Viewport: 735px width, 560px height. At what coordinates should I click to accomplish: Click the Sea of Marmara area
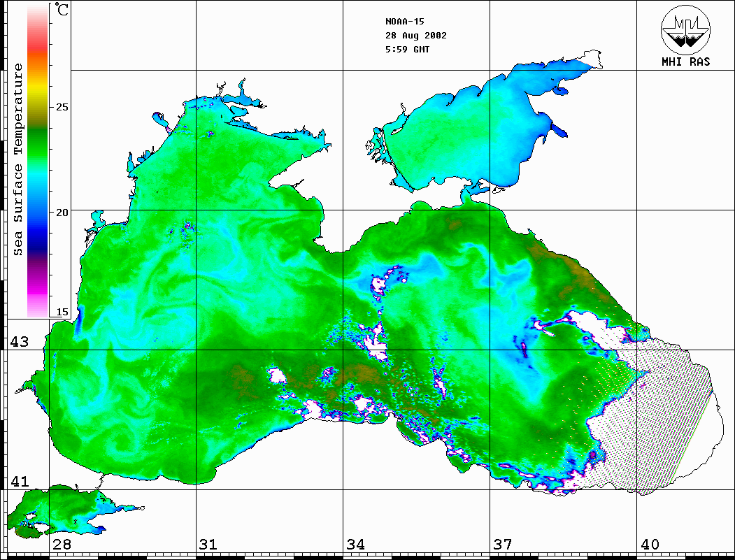(61, 512)
